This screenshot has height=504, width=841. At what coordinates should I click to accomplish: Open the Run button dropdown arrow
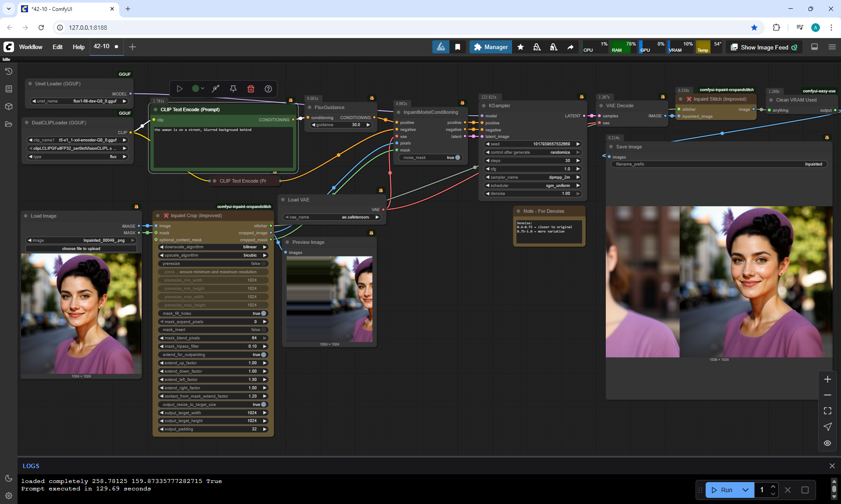tap(745, 490)
